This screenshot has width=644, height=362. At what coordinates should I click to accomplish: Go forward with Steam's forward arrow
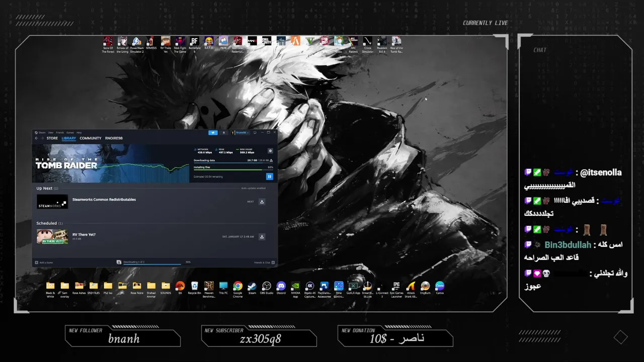coord(42,138)
